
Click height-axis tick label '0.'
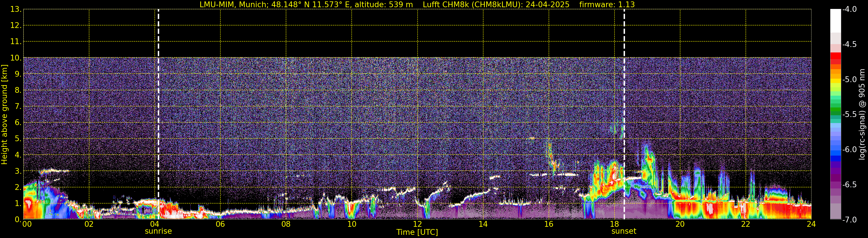[x=18, y=219]
